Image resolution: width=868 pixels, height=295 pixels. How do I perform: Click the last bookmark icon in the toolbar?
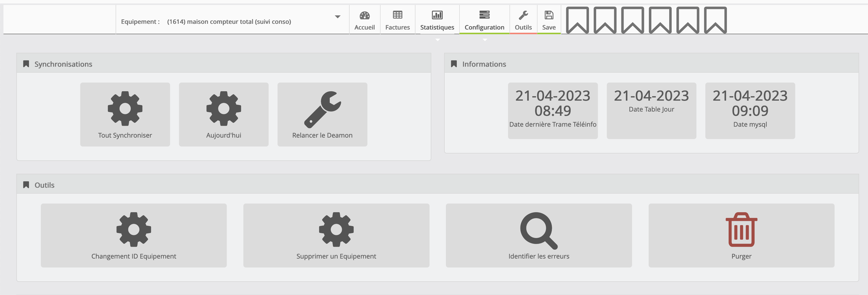click(x=715, y=20)
